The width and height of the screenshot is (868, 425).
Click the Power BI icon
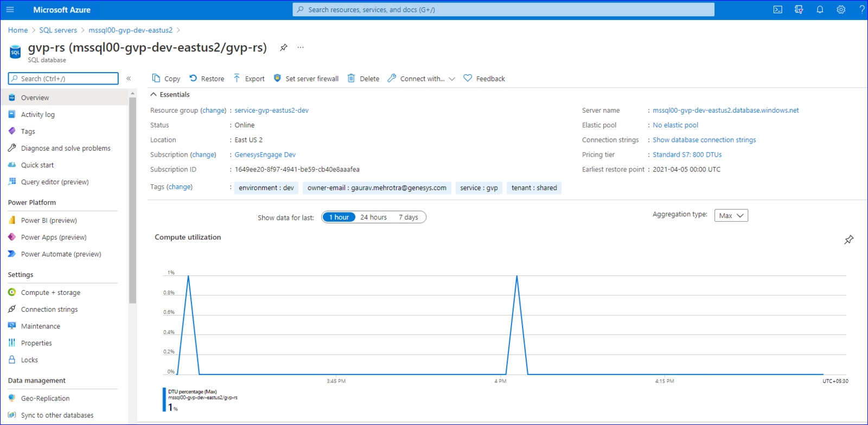point(12,220)
